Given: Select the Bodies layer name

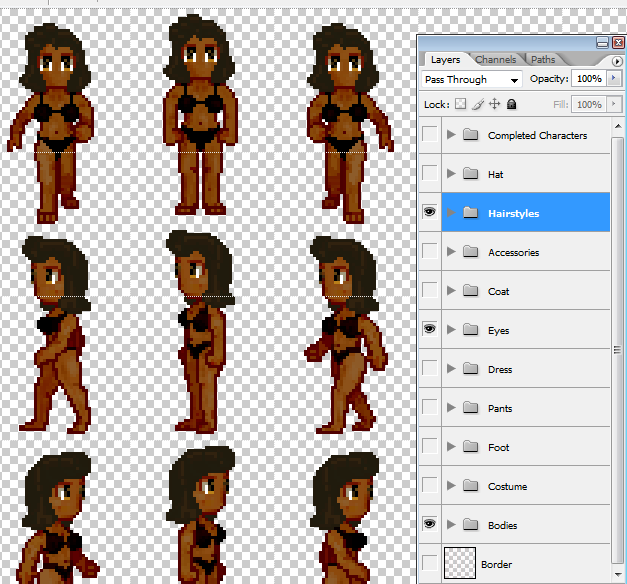Looking at the screenshot, I should [x=503, y=525].
